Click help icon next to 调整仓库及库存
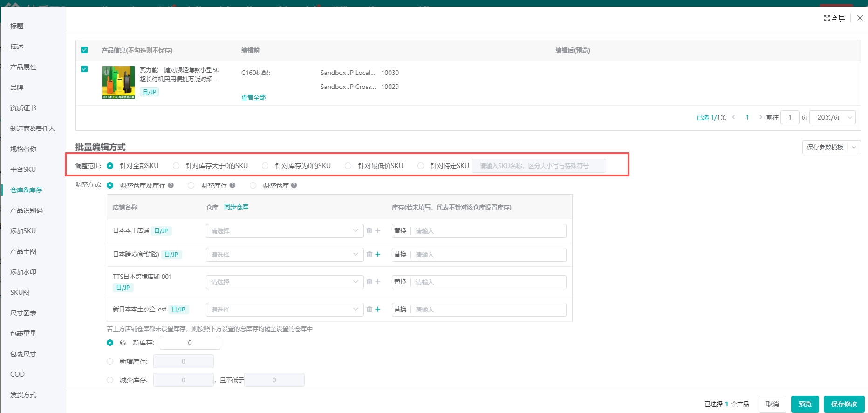This screenshot has height=413, width=868. pyautogui.click(x=171, y=185)
